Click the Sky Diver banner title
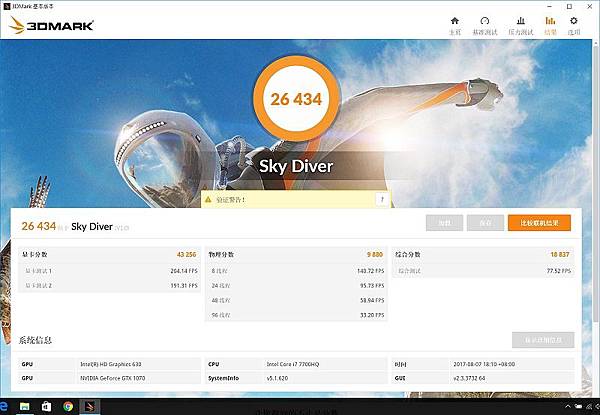The height and width of the screenshot is (415, 600). [x=296, y=166]
